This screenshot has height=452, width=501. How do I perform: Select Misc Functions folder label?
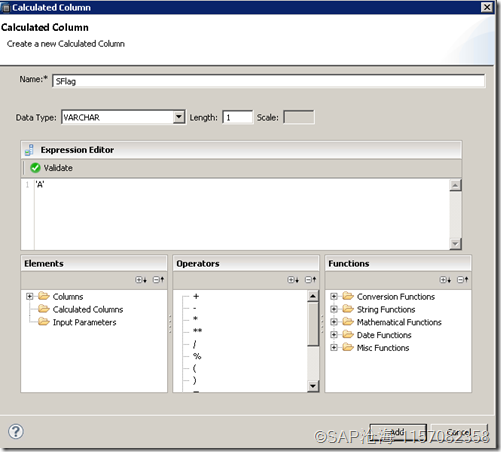383,348
